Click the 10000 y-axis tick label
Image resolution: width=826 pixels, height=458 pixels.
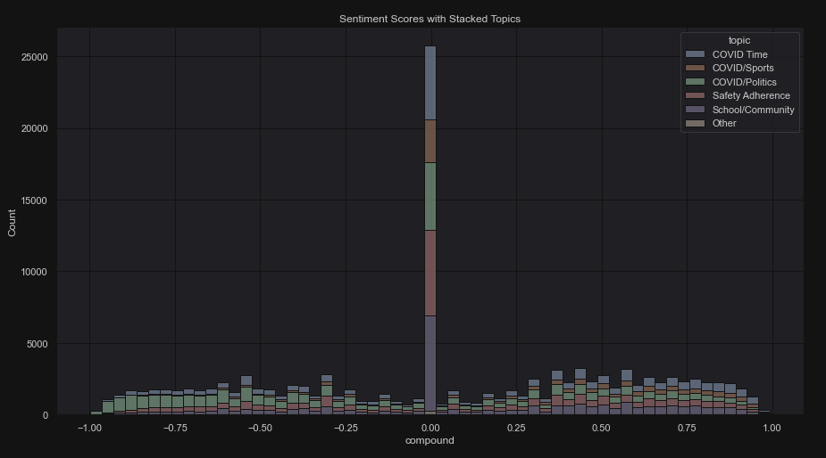click(34, 272)
